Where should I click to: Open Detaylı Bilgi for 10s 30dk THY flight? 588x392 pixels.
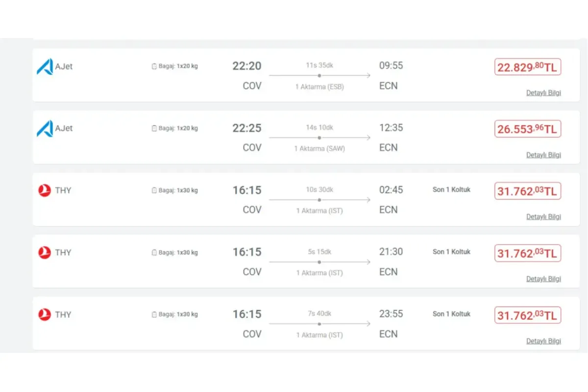tap(543, 217)
